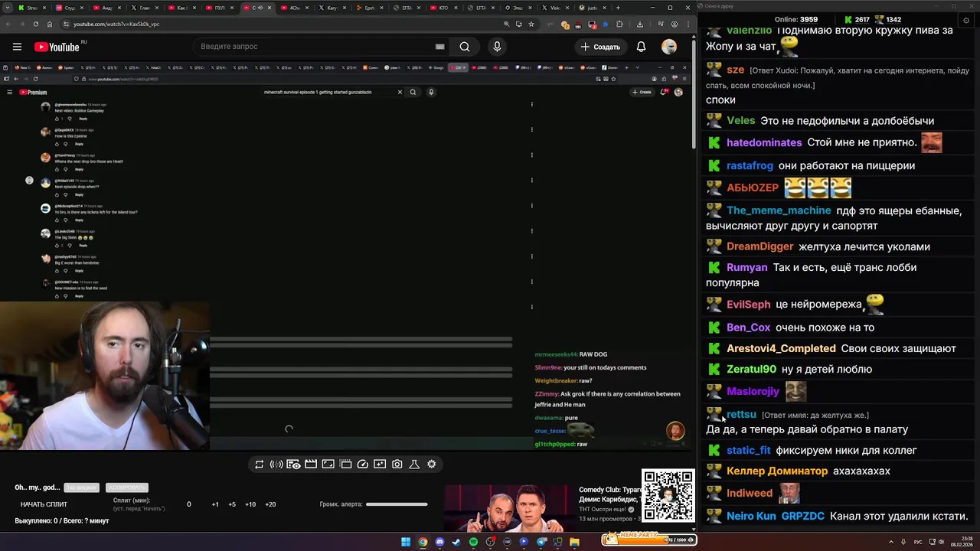Click the НАЧАТЬ СПЛИТ button

(44, 504)
